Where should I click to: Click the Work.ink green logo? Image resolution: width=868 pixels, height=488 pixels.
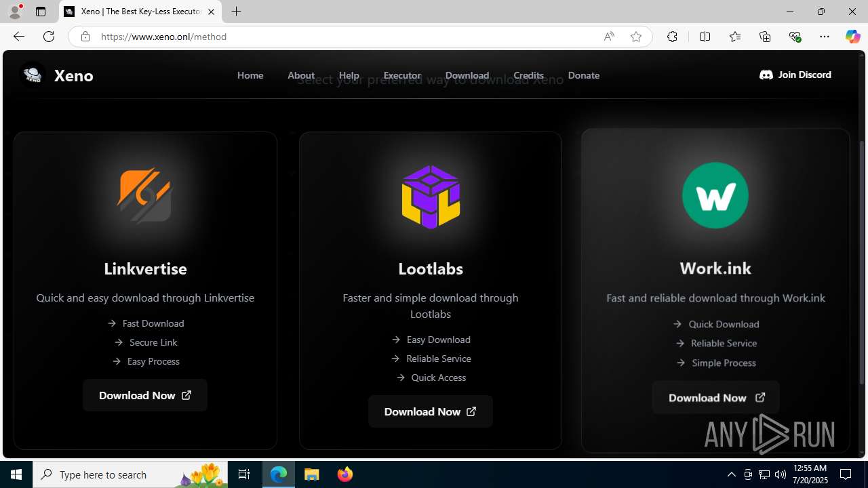[x=715, y=195]
